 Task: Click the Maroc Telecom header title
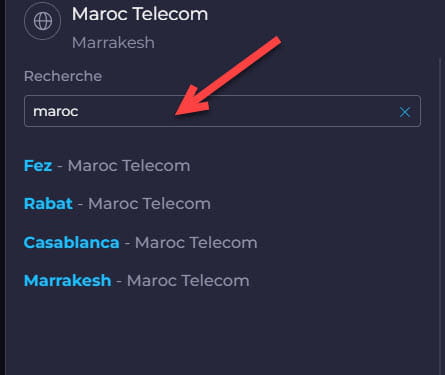[x=140, y=14]
